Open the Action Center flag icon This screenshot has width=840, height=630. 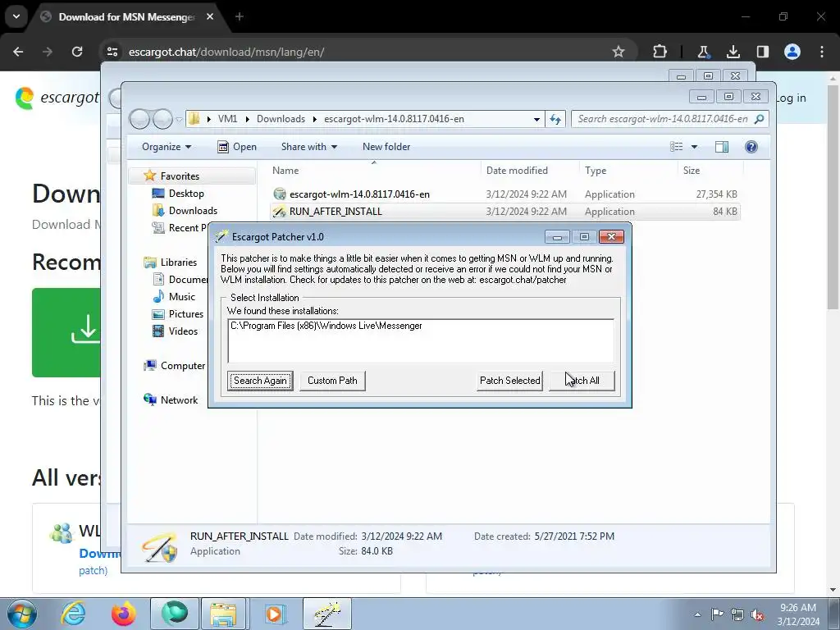click(x=717, y=614)
